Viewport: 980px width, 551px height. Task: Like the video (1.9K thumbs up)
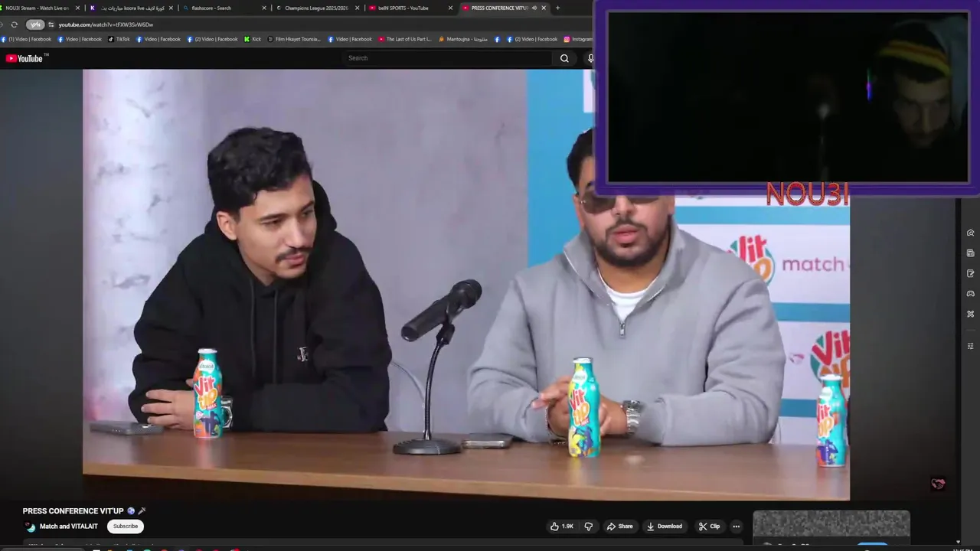click(561, 527)
